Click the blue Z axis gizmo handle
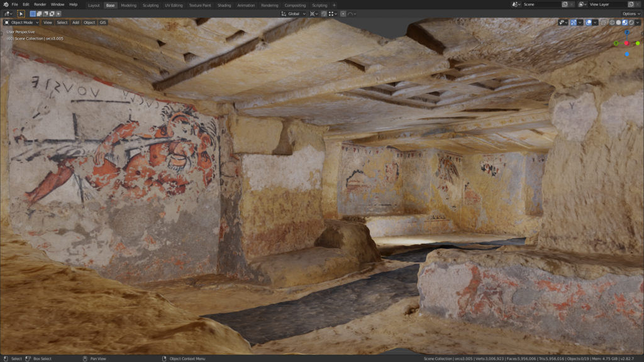This screenshot has height=362, width=644. coord(627,33)
